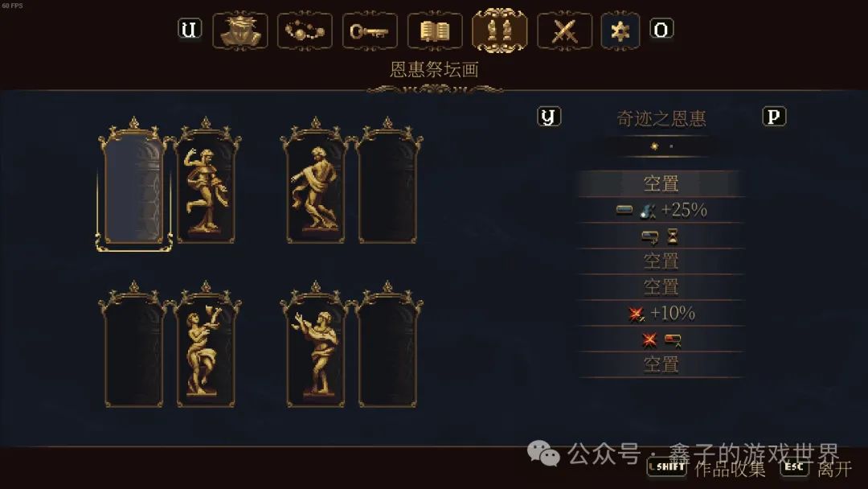This screenshot has height=489, width=868.
Task: Click the ESC 离开 leave button
Action: [x=816, y=469]
